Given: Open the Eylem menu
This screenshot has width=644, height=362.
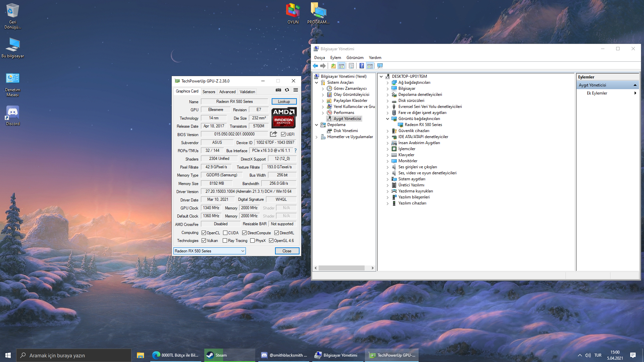Looking at the screenshot, I should (x=335, y=58).
